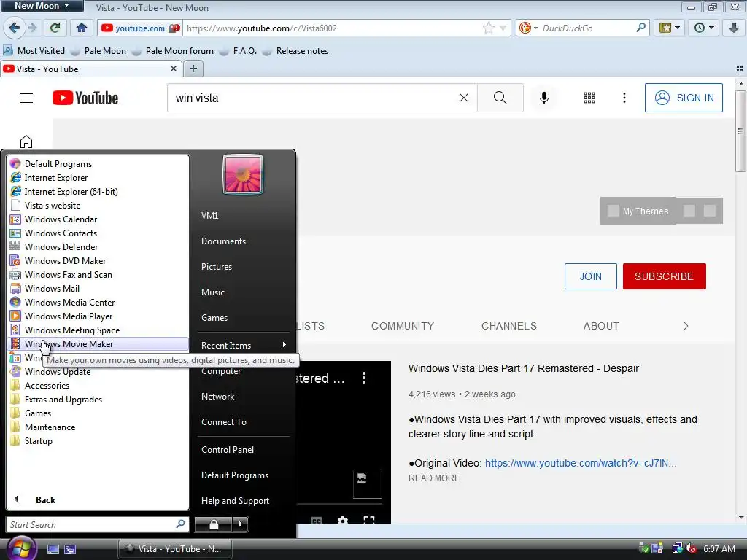Go Back to the main Start menu

tap(98, 499)
